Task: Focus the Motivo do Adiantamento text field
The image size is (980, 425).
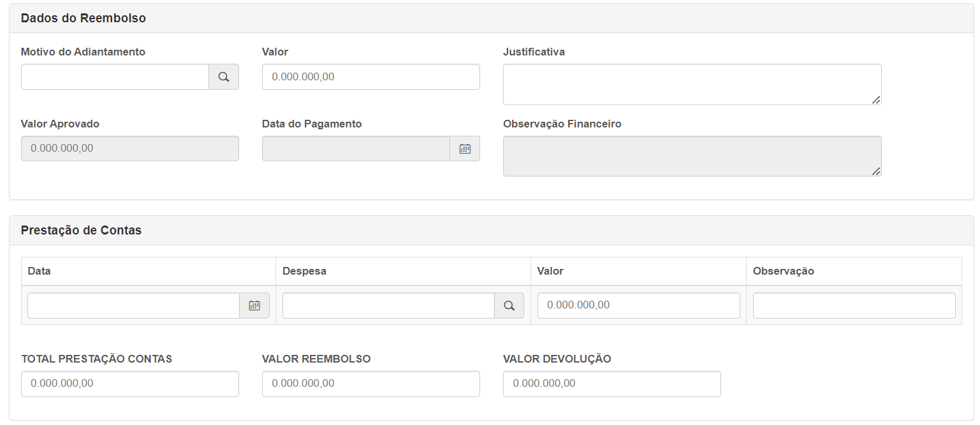Action: [115, 77]
